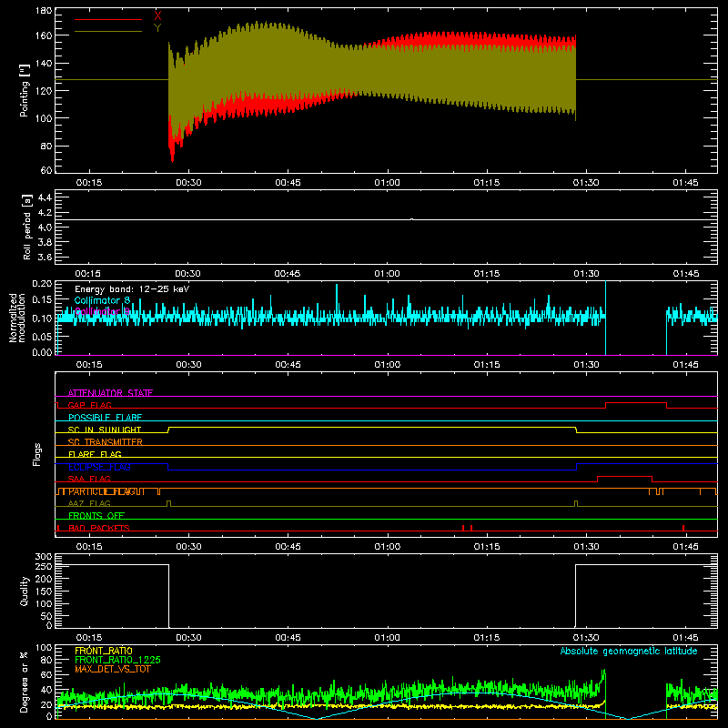
Task: Click the 00:30 time label below Flags plot
Action: 188,547
